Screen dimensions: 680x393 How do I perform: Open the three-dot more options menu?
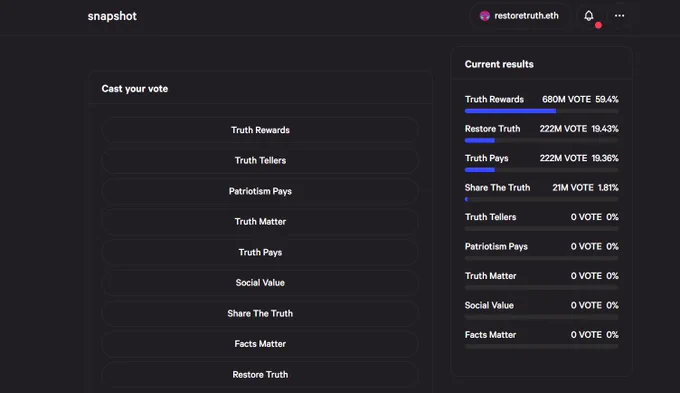click(619, 16)
